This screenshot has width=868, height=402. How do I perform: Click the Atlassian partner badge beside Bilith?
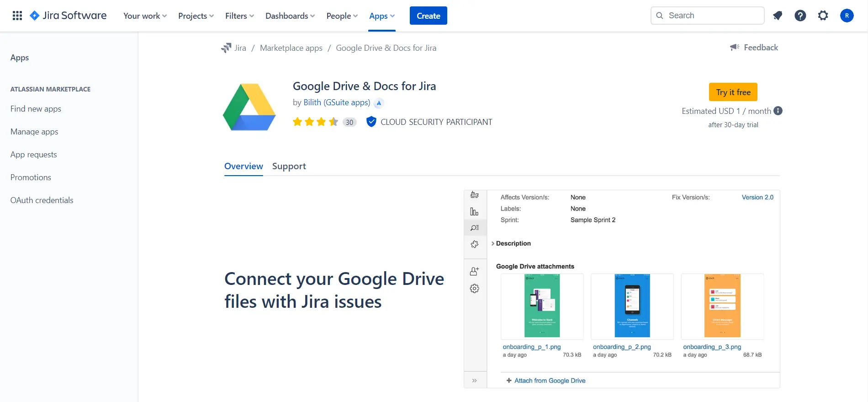[x=379, y=103]
